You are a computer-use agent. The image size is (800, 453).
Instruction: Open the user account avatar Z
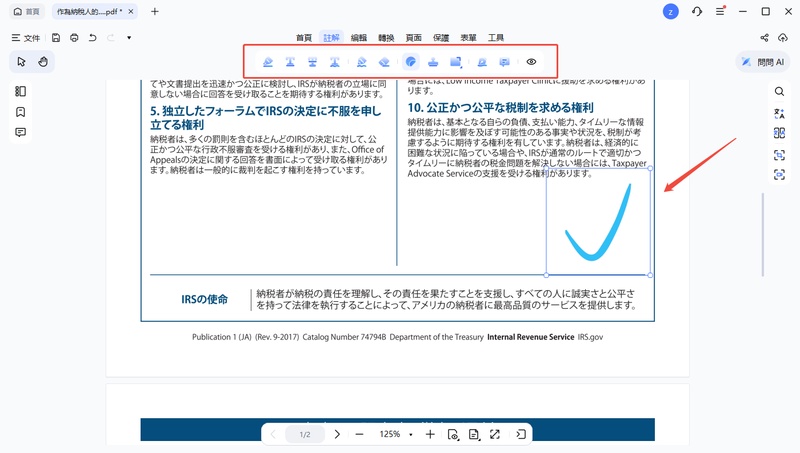pos(670,11)
